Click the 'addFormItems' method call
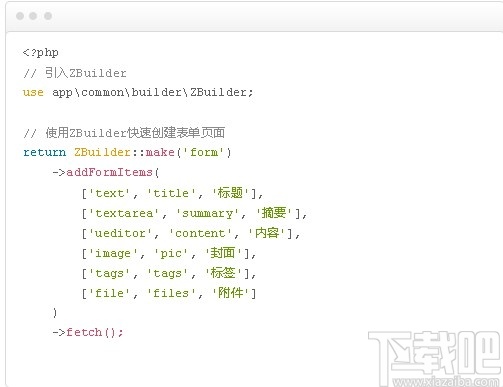 point(109,172)
